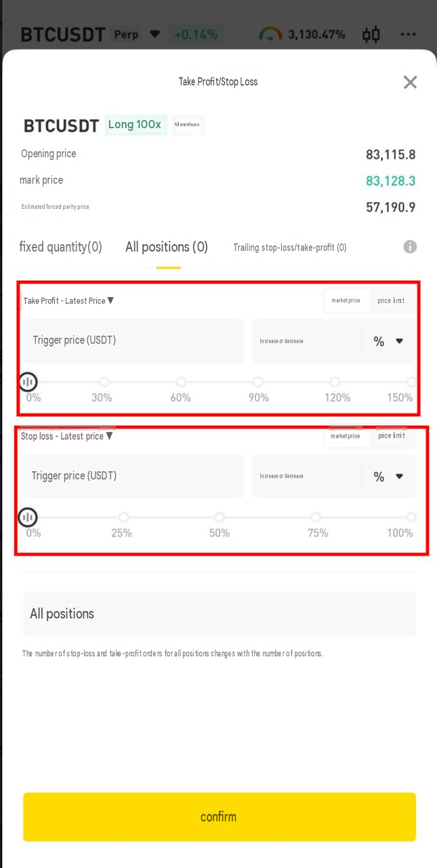This screenshot has width=437, height=868.
Task: Open Stop loss - Latest price dropdown
Action: point(67,436)
